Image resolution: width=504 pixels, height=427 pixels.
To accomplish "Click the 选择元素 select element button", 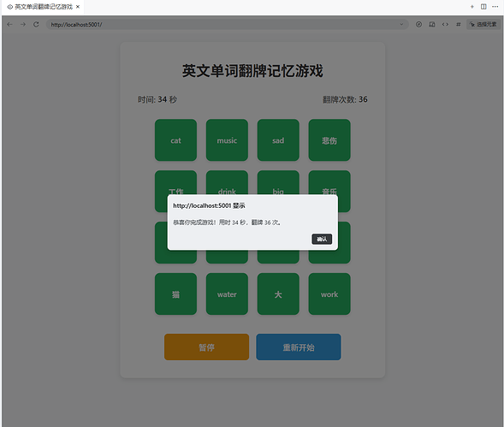I will 483,25.
